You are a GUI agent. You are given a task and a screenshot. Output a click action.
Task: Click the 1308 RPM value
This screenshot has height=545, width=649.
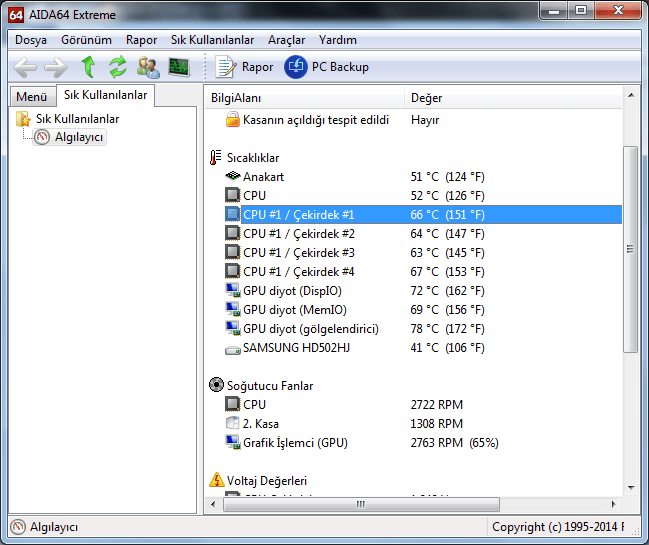tap(437, 424)
